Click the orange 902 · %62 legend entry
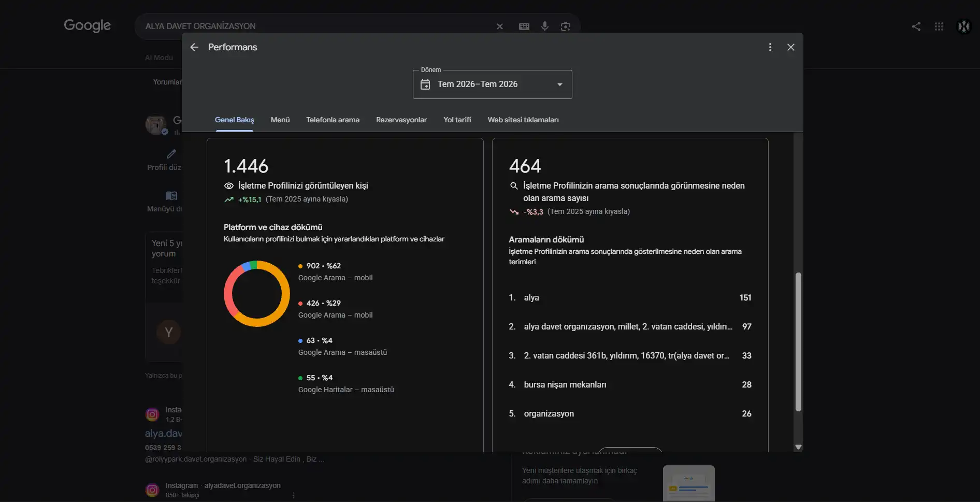 coord(335,271)
